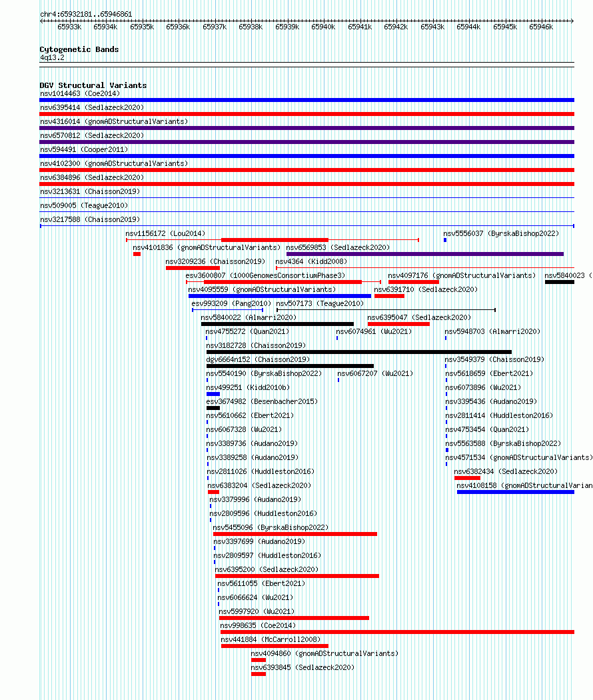Click nsv2811026 (Huddleston2016) label
The height and width of the screenshot is (700, 593).
coord(261,471)
